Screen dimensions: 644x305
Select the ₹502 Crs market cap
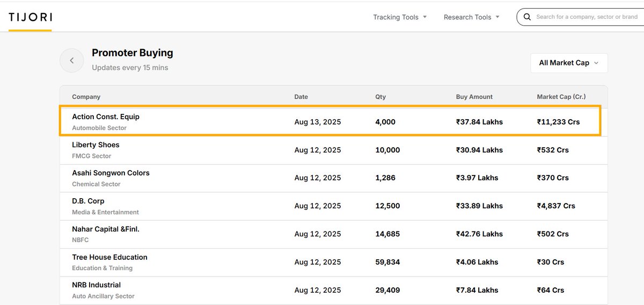(553, 234)
